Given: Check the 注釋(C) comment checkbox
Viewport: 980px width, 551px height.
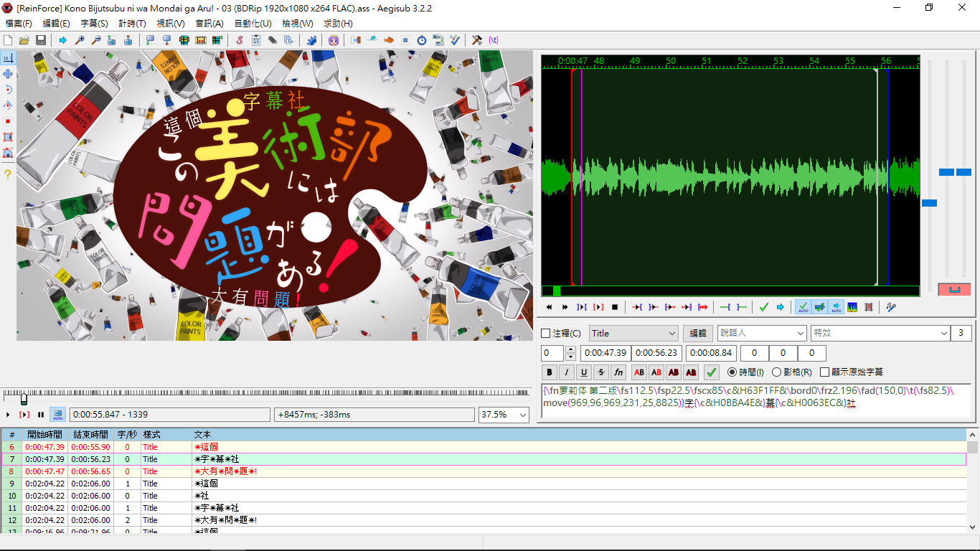Looking at the screenshot, I should [x=545, y=334].
